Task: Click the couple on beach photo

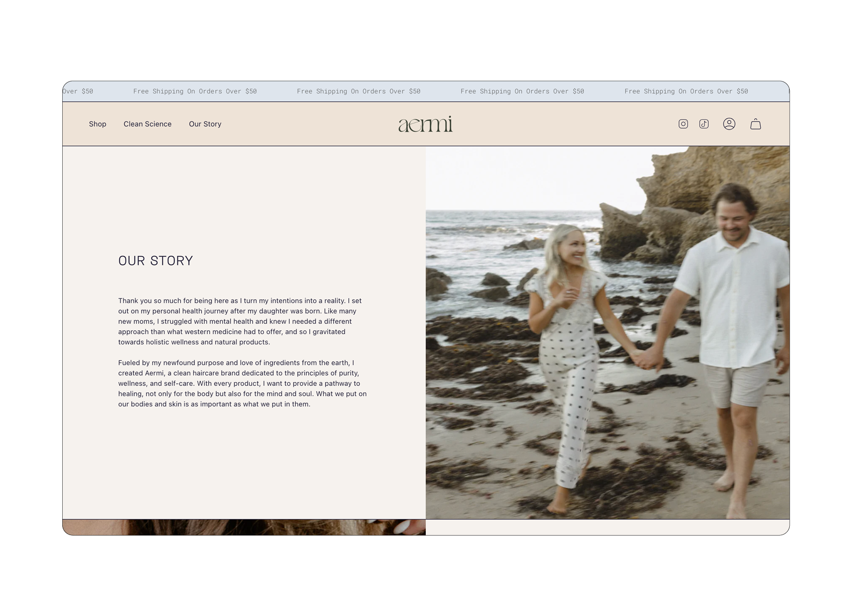Action: [607, 333]
